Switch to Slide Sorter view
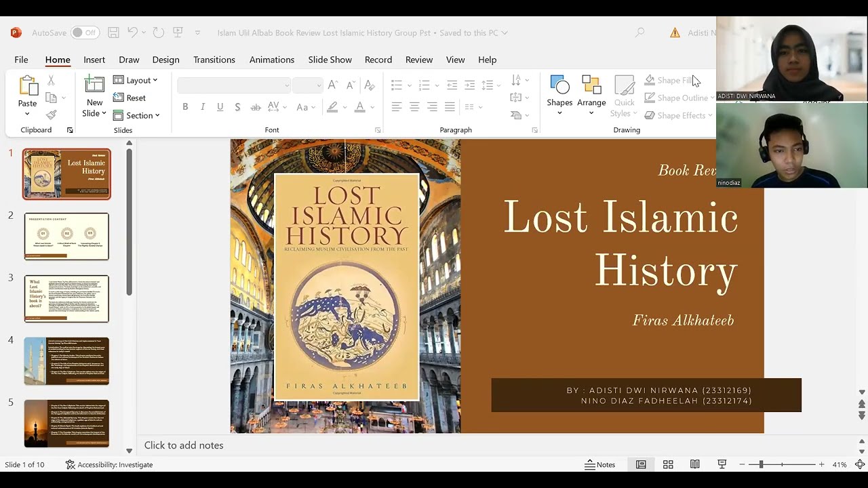868x488 pixels. coord(668,464)
